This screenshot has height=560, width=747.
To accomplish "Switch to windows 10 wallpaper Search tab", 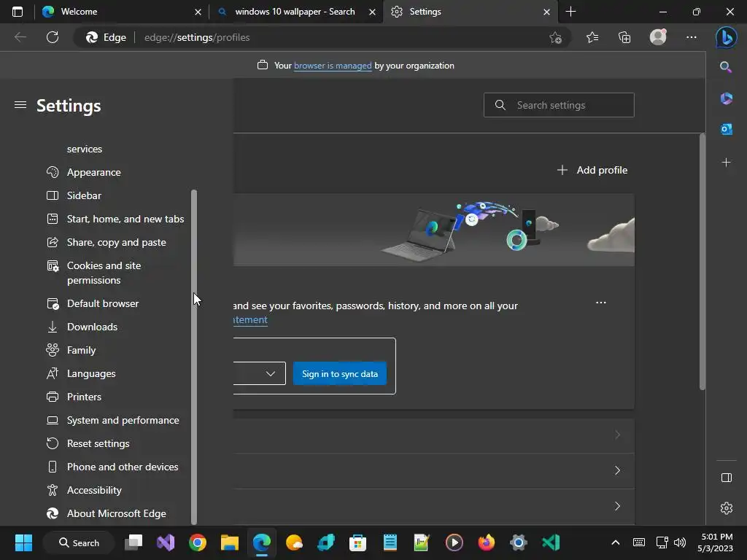I will (x=295, y=12).
